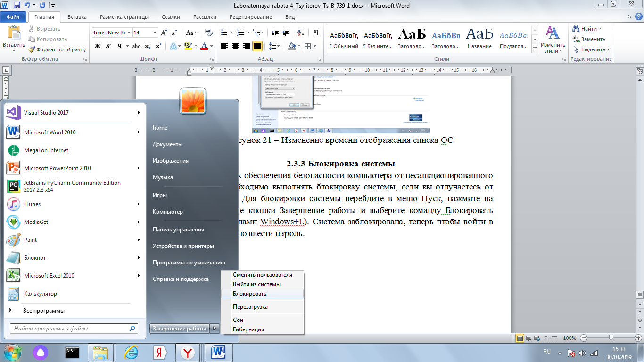
Task: Switch to the Разметка страницы tab
Action: point(124,17)
